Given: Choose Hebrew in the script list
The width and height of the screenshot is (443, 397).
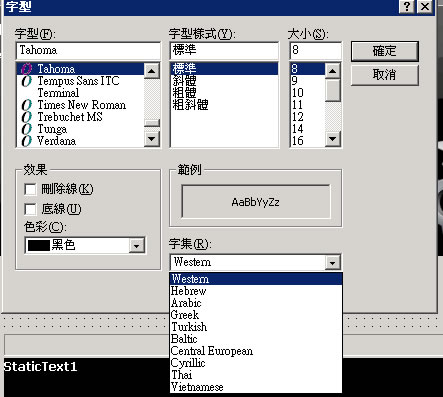Looking at the screenshot, I should click(256, 291).
